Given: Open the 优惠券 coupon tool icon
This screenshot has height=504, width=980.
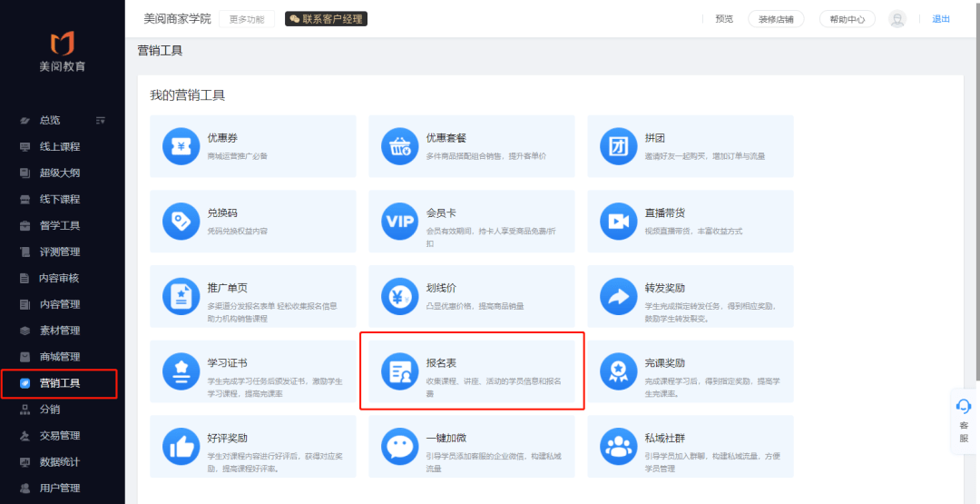Looking at the screenshot, I should pyautogui.click(x=181, y=146).
